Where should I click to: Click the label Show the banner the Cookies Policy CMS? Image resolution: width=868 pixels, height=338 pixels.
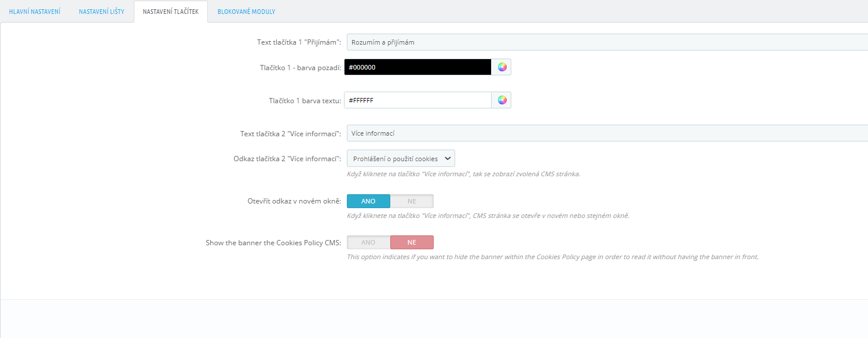[273, 243]
